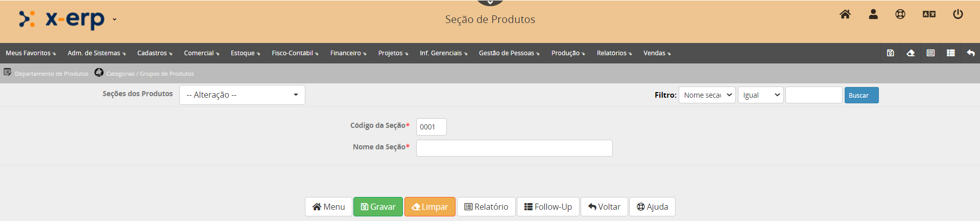
Task: Open the Igual comparison operator dropdown
Action: point(760,95)
